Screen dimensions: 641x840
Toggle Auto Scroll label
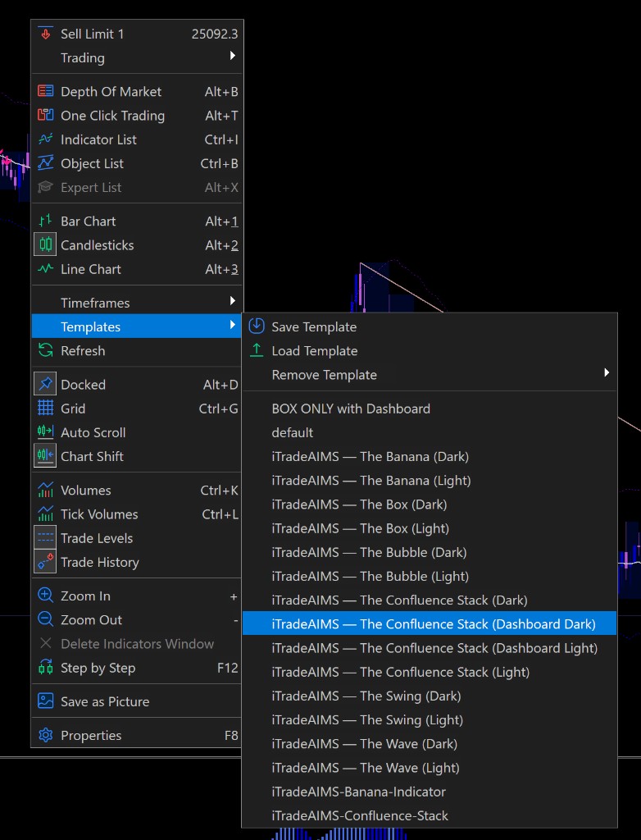[x=93, y=432]
